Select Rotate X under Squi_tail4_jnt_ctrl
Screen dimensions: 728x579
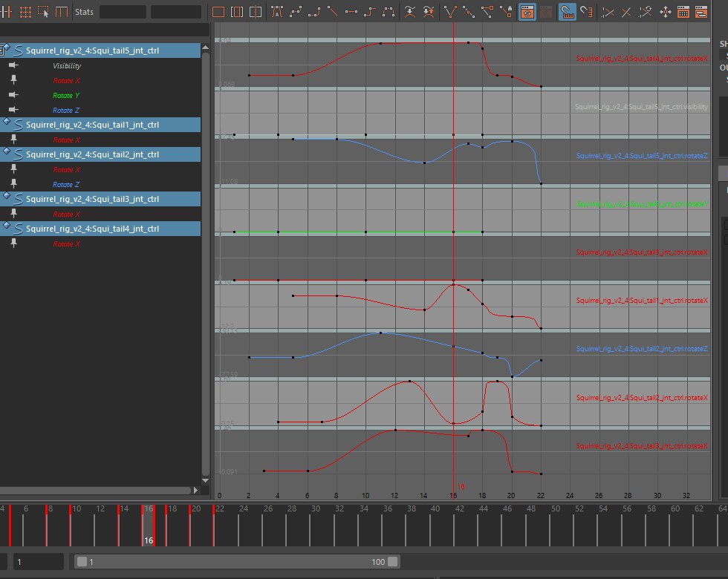tap(66, 244)
